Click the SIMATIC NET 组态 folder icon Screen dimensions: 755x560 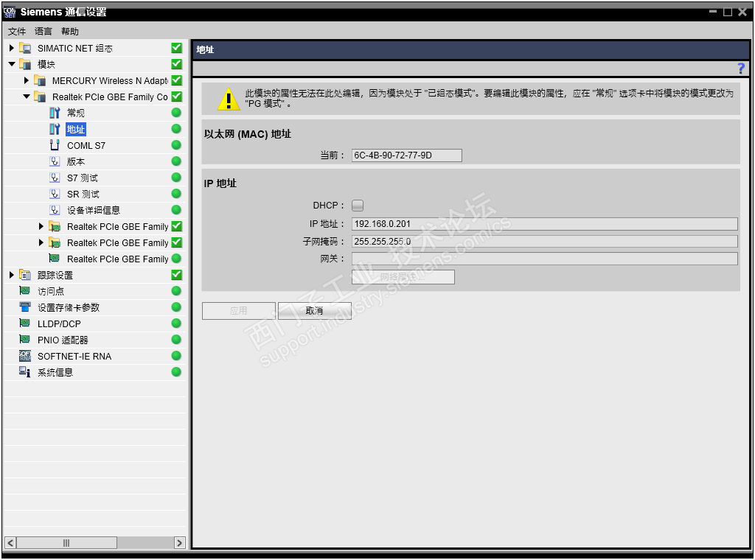[x=25, y=48]
